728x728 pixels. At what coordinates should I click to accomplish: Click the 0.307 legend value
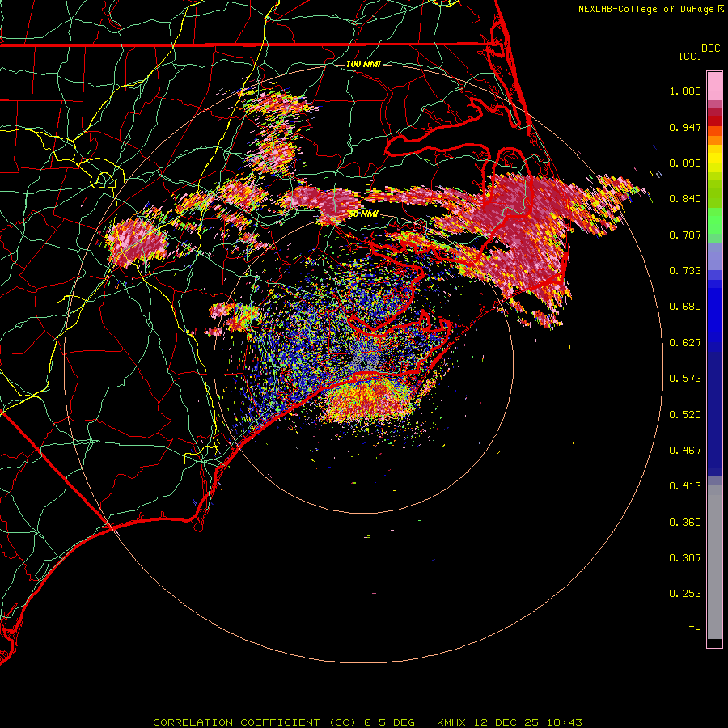pyautogui.click(x=685, y=558)
